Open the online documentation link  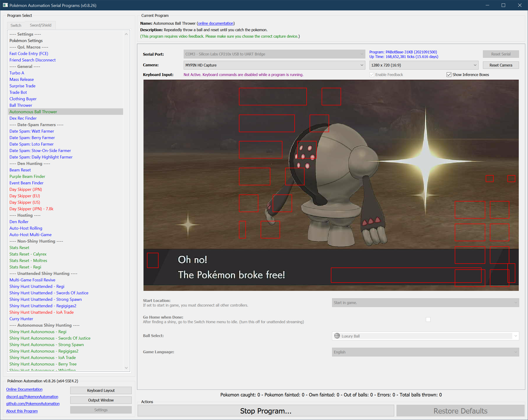click(x=216, y=23)
